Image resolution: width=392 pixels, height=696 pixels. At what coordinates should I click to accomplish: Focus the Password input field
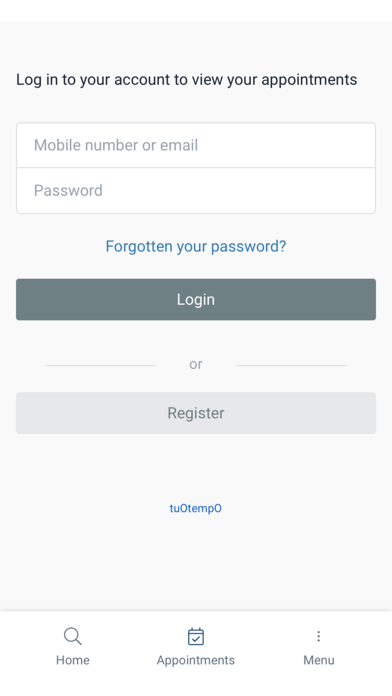196,190
